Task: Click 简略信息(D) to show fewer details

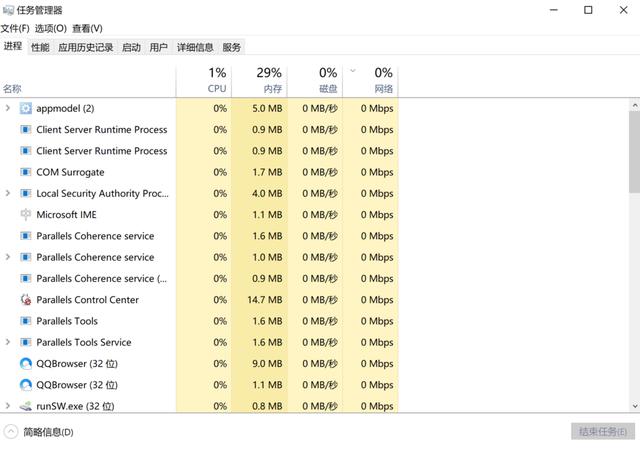Action: [x=48, y=432]
